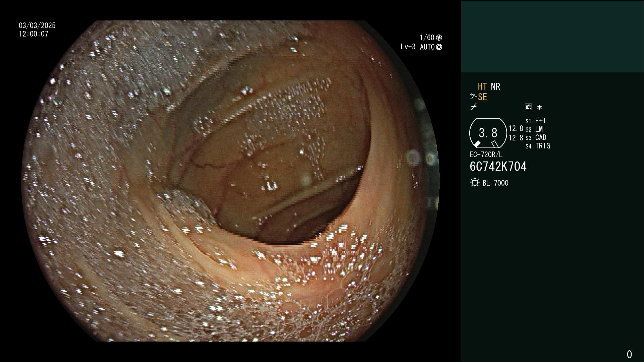Select the HT indicator label
Image resolution: width=644 pixels, height=362 pixels.
482,86
